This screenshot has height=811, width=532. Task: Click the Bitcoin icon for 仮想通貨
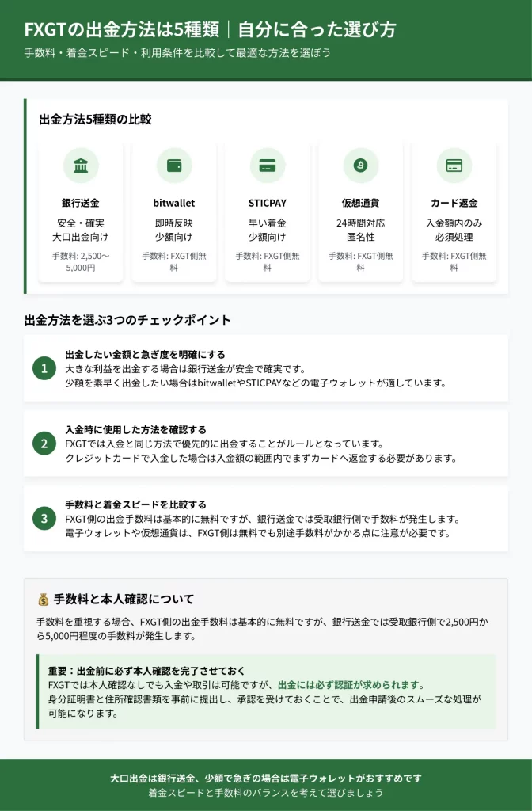360,166
